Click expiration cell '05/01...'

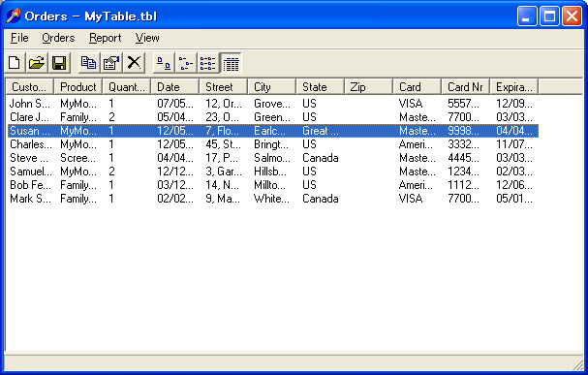[514, 199]
